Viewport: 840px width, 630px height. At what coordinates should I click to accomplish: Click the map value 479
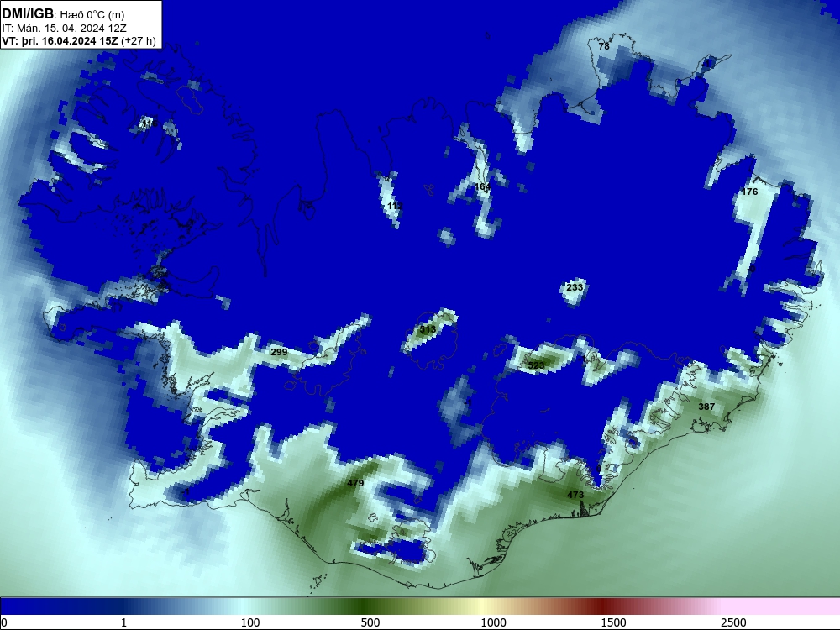pyautogui.click(x=355, y=483)
